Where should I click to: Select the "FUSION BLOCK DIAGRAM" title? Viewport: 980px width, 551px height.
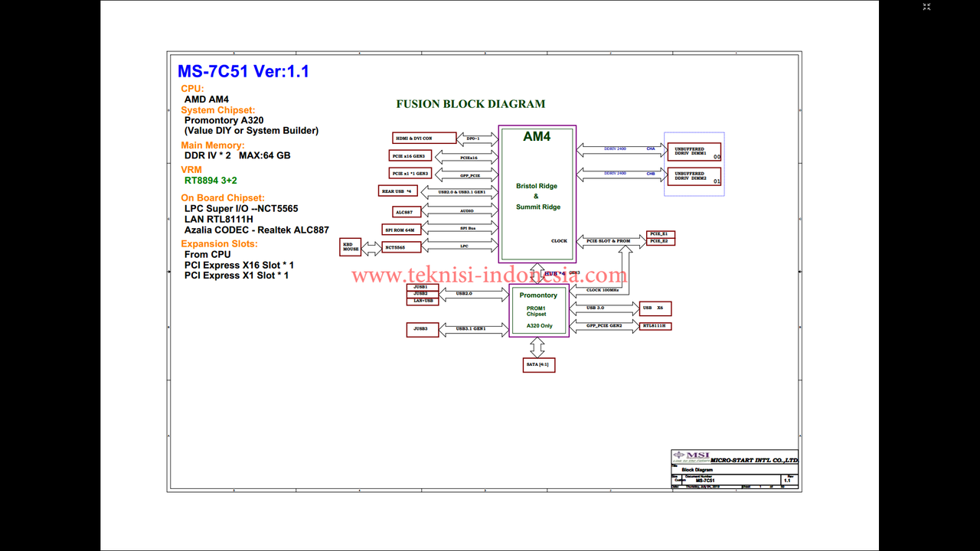[x=470, y=104]
